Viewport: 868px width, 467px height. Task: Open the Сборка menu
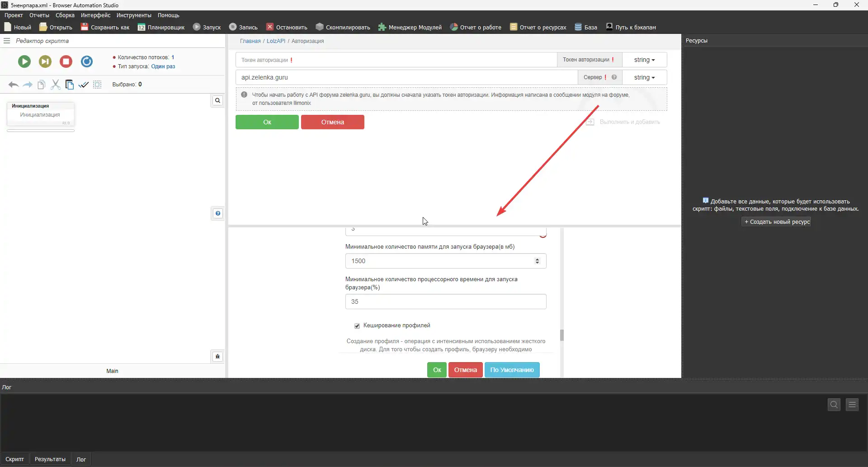click(65, 15)
